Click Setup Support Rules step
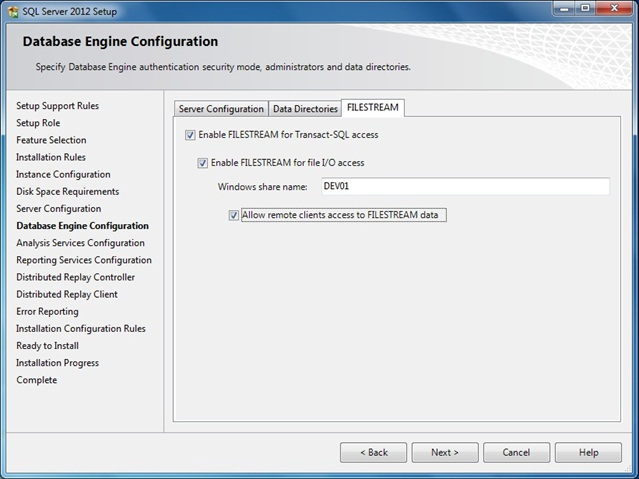The height and width of the screenshot is (479, 639). click(x=57, y=106)
